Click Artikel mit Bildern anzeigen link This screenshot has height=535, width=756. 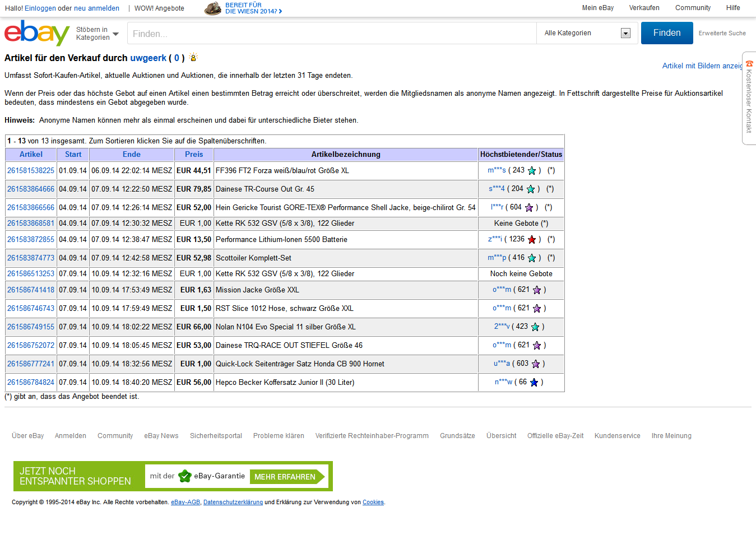703,66
